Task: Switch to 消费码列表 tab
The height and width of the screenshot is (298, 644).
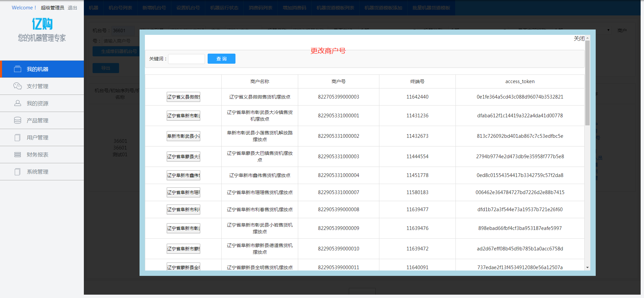Action: click(260, 8)
